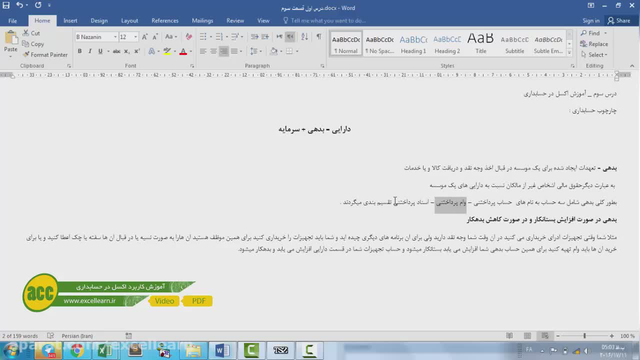Toggle Italic formatting
640x360 pixels.
click(90, 51)
